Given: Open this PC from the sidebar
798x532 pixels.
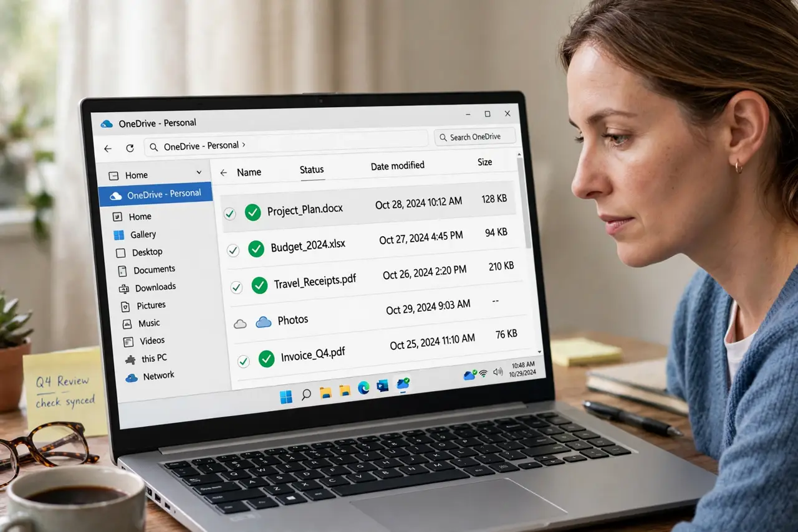Looking at the screenshot, I should 146,359.
